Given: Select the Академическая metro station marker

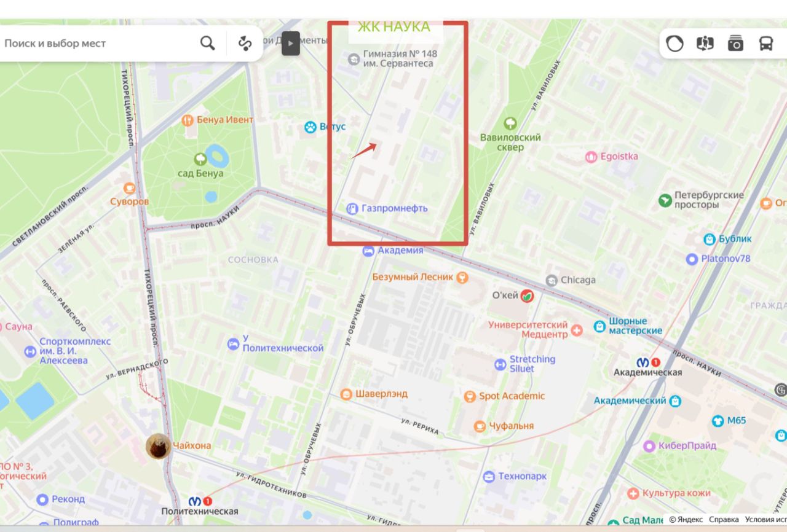Looking at the screenshot, I should click(x=649, y=362).
